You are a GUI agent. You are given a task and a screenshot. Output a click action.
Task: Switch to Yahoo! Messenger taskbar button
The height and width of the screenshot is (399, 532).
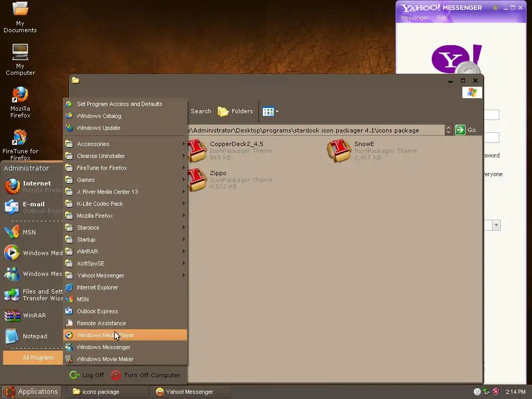tap(191, 392)
